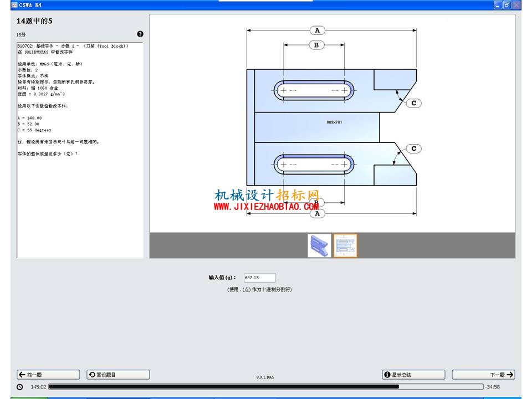Viewport: 532px width, 399px height.
Task: Click the 重设题目 reset question button
Action: tap(118, 375)
